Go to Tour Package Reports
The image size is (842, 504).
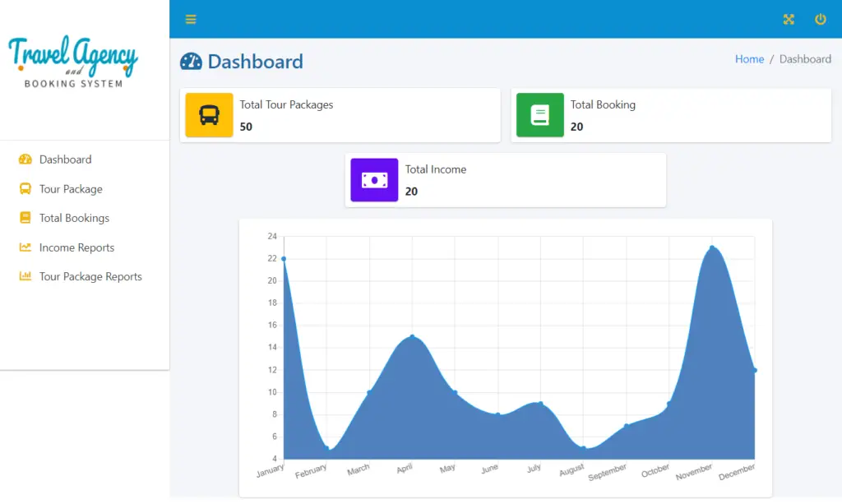pyautogui.click(x=90, y=277)
